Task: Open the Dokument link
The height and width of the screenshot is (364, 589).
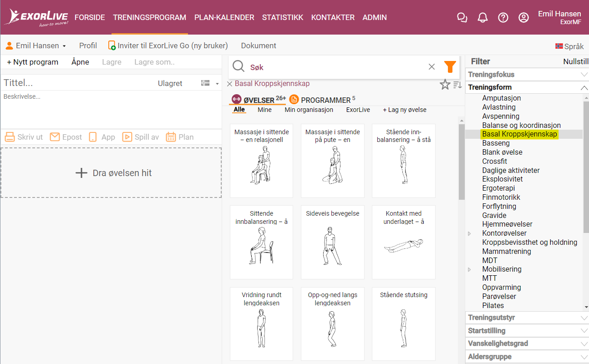Action: pyautogui.click(x=259, y=45)
